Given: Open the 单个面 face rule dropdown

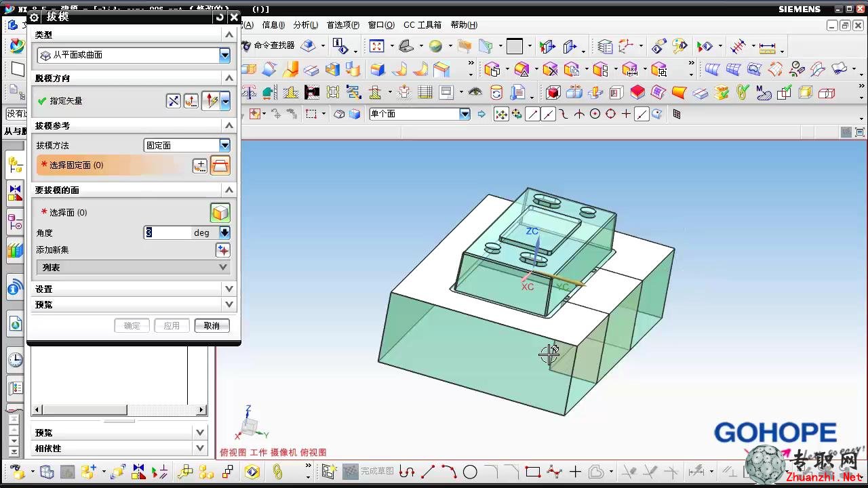Looking at the screenshot, I should point(420,114).
